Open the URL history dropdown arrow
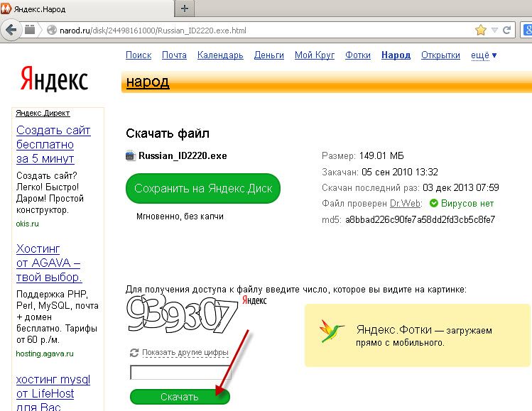The height and width of the screenshot is (411, 532). 495,30
